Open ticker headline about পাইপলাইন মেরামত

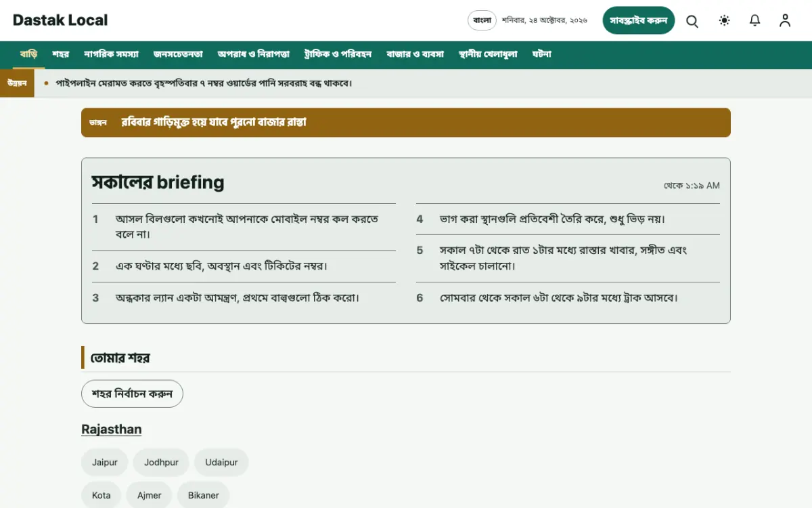point(204,83)
